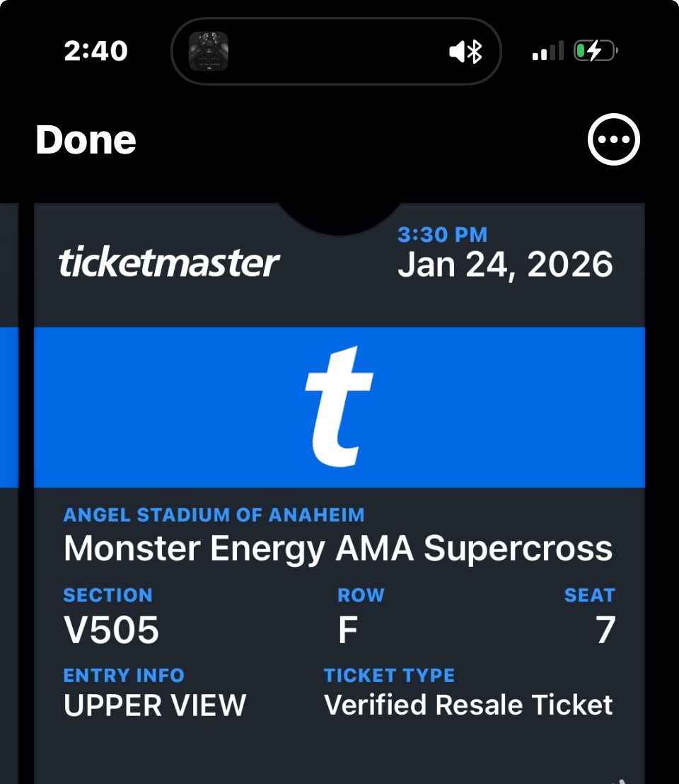Tap the Angel Stadium of Anaheim venue label

coord(214,514)
